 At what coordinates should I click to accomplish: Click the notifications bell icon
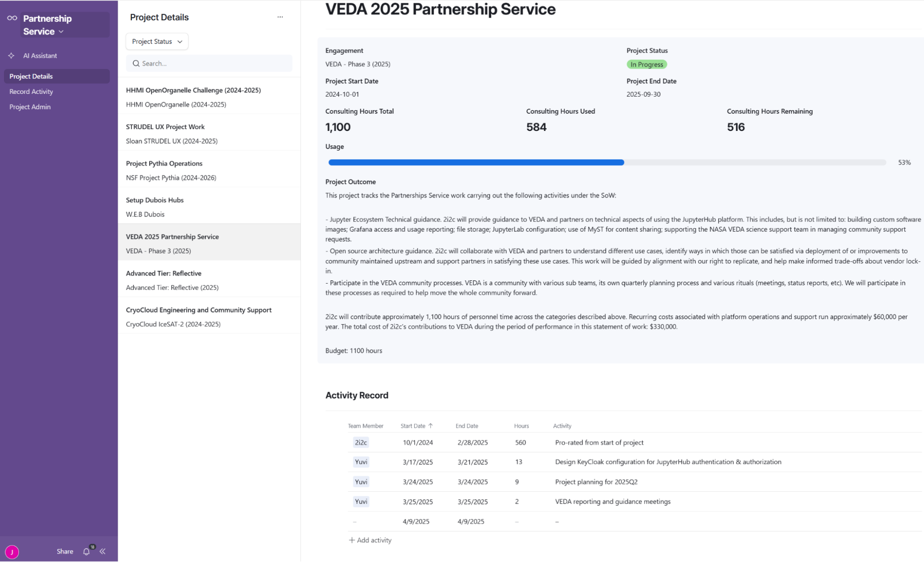point(86,551)
